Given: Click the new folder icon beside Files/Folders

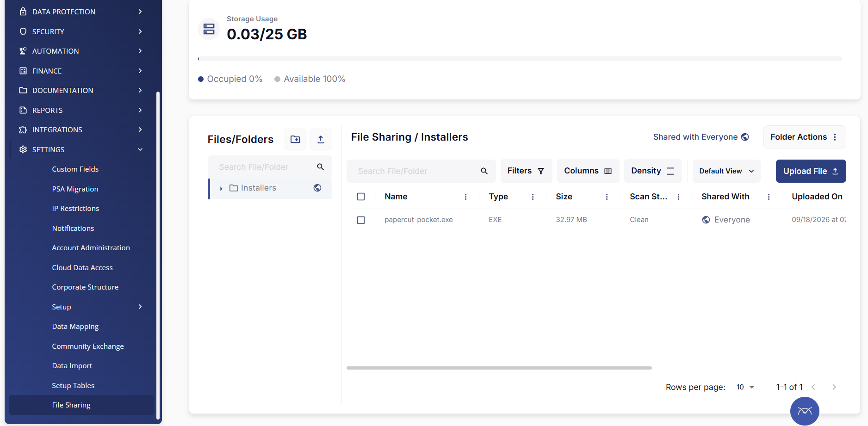Looking at the screenshot, I should click(295, 139).
